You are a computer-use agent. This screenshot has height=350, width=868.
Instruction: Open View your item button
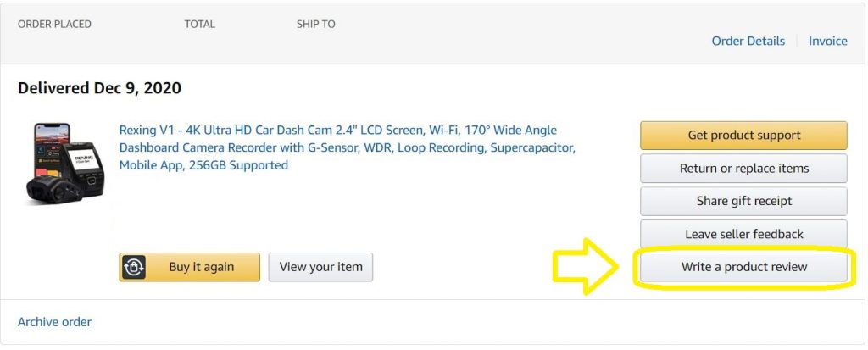pos(320,267)
